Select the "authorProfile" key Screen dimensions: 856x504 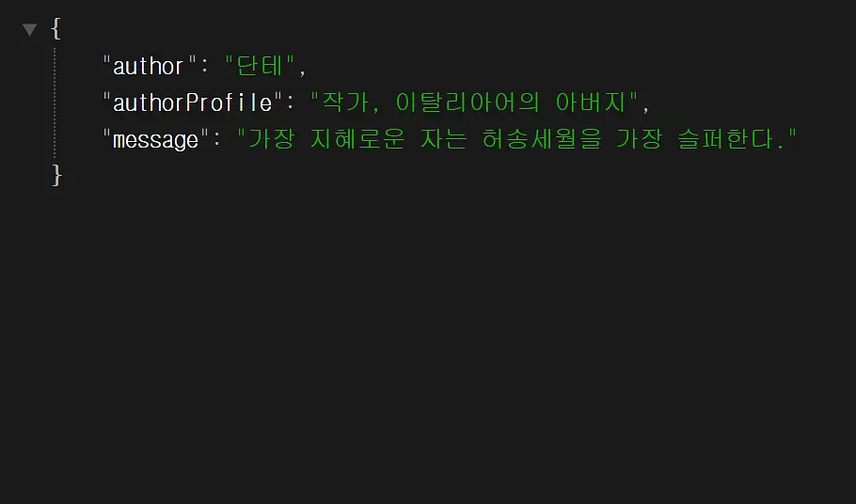(x=193, y=102)
